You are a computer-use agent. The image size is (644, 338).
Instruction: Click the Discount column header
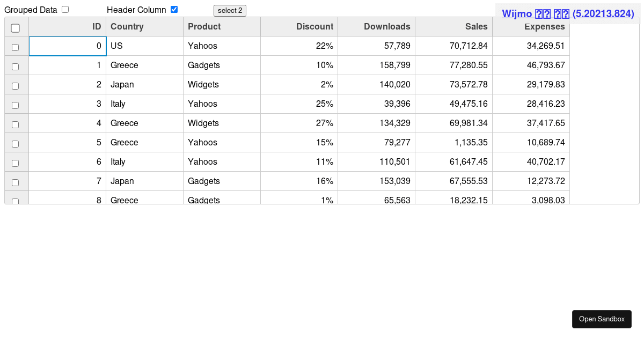tap(299, 27)
